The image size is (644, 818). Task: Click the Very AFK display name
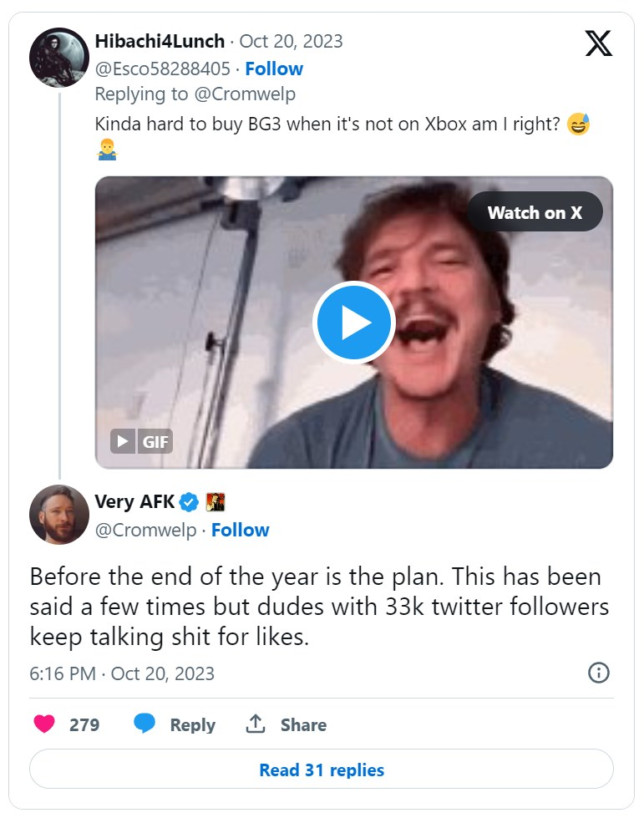(134, 502)
